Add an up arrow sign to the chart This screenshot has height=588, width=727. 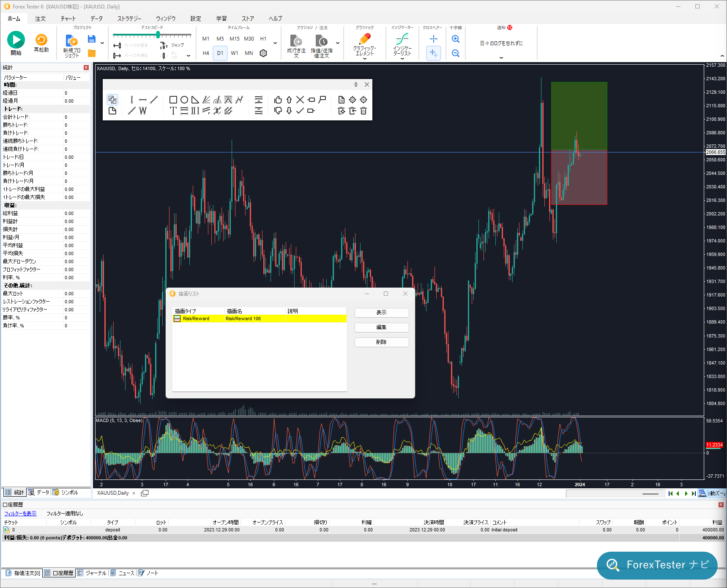pyautogui.click(x=289, y=100)
